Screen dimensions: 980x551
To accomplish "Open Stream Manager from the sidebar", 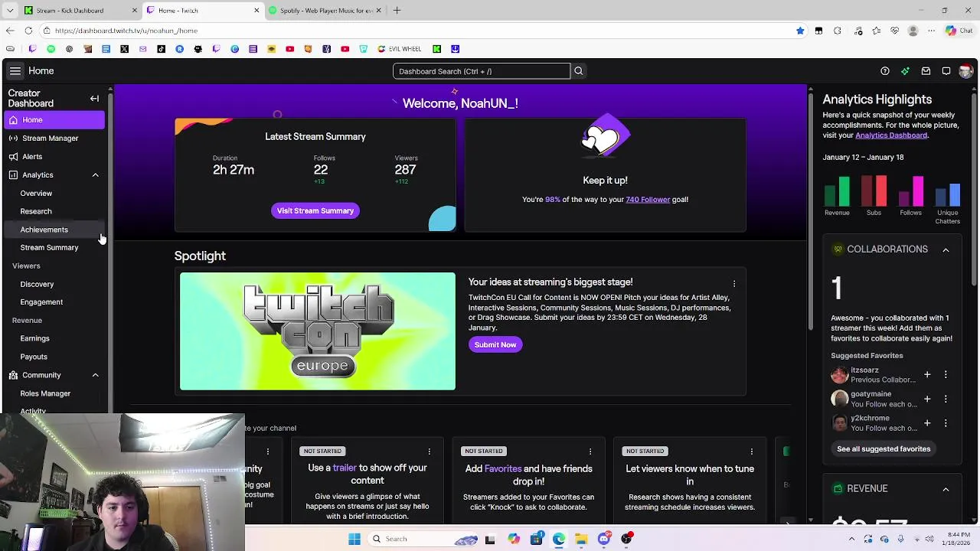I will (x=54, y=139).
